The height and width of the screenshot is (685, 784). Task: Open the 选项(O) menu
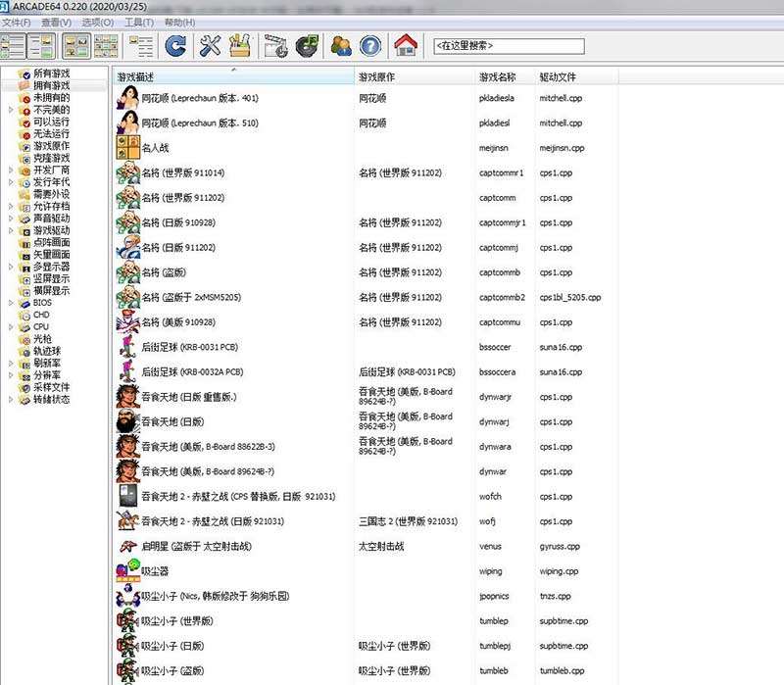pos(97,23)
